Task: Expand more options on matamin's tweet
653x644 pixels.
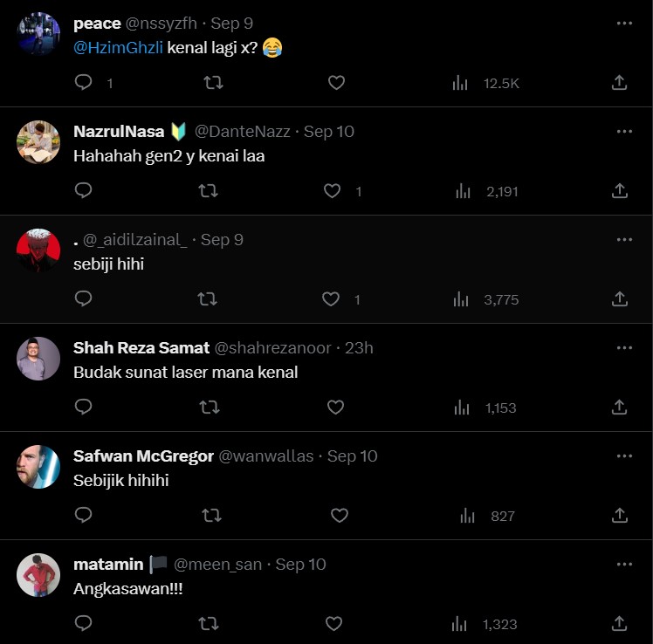Action: (624, 565)
